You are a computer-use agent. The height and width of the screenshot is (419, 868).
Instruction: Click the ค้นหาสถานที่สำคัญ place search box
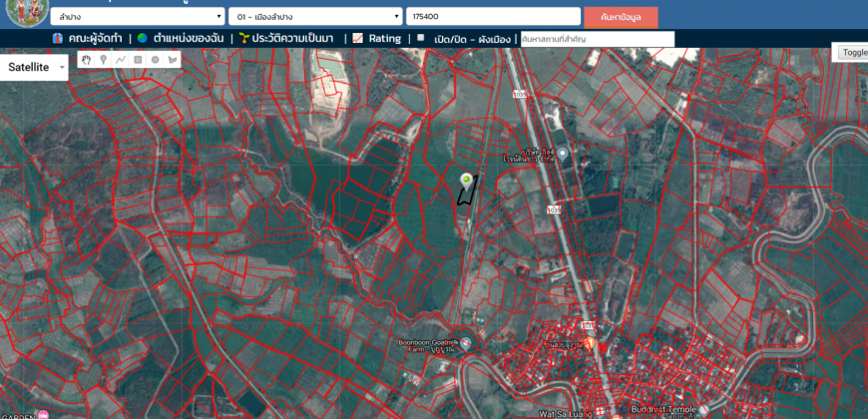coord(598,39)
